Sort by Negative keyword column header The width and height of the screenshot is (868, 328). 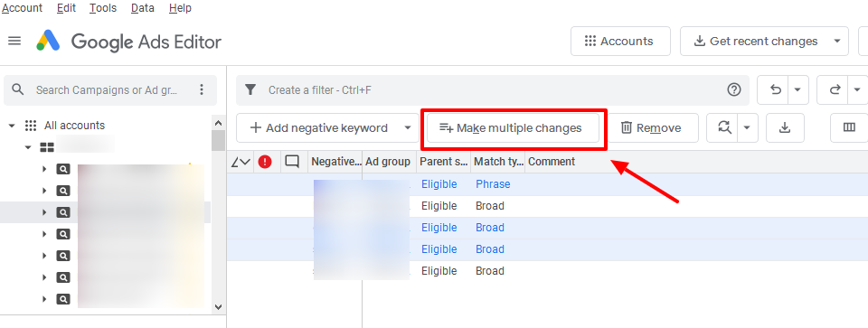[x=335, y=162]
